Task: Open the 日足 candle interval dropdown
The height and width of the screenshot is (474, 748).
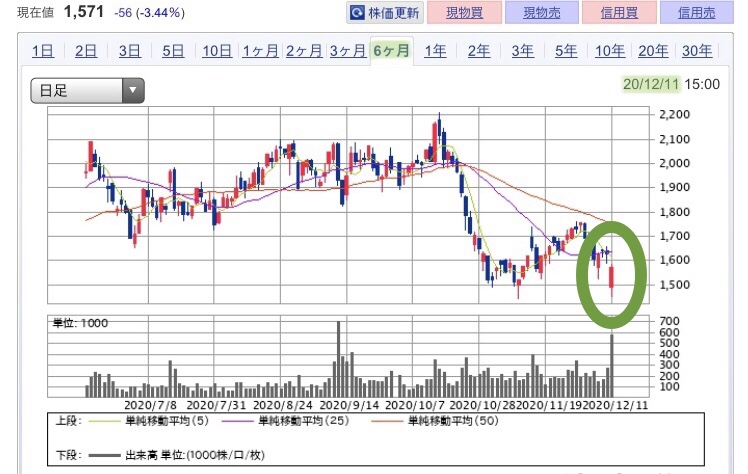Action: coord(87,90)
